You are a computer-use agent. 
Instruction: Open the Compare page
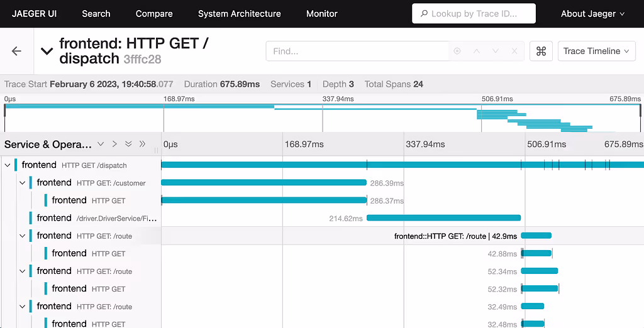[x=154, y=14]
